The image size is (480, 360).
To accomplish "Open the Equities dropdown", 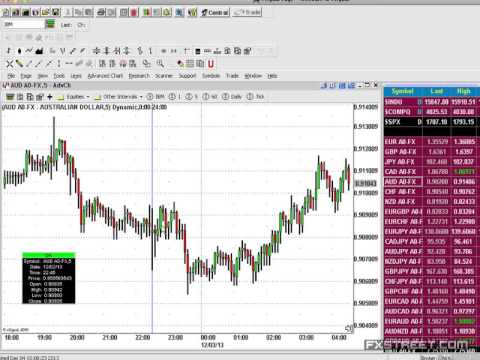I will pos(73,97).
